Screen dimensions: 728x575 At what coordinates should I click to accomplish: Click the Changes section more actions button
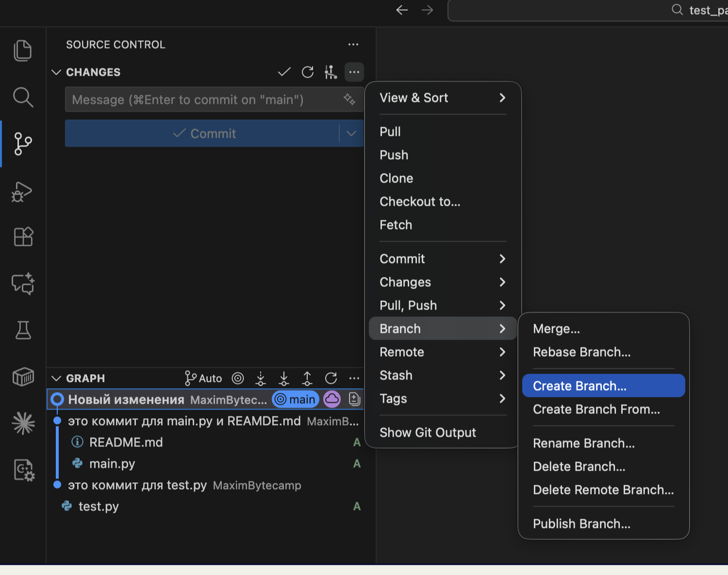click(x=354, y=72)
